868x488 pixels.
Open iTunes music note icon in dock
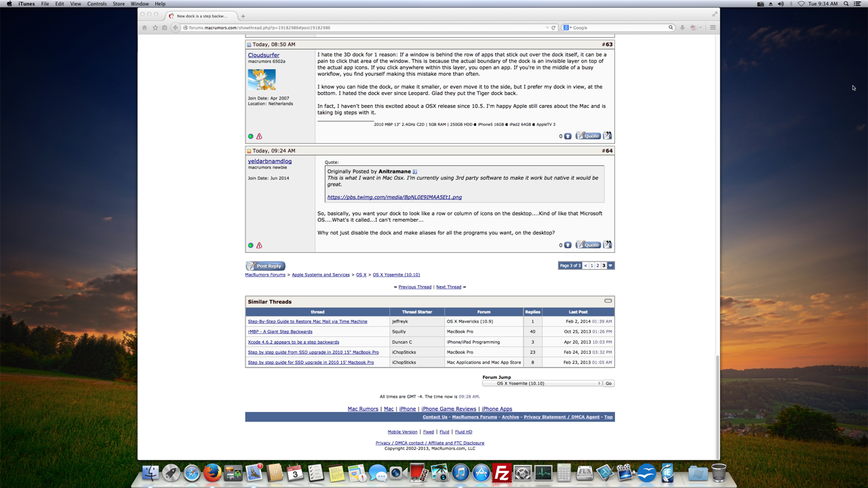point(460,472)
